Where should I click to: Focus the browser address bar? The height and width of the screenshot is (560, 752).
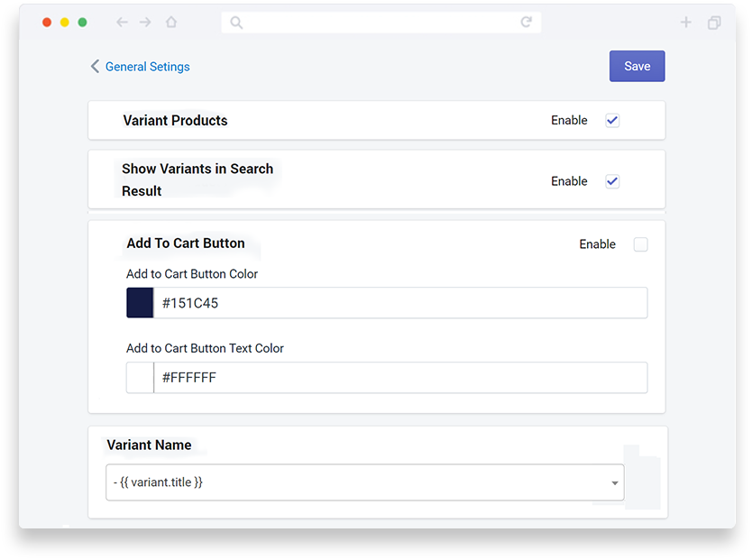click(381, 23)
